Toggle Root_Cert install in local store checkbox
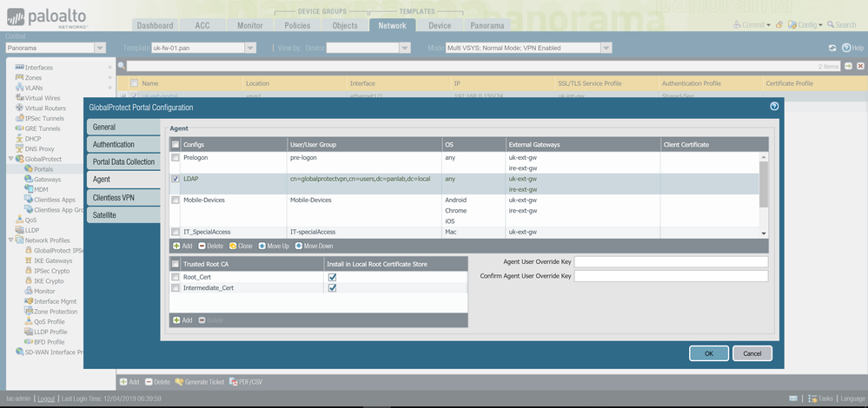 tap(332, 277)
